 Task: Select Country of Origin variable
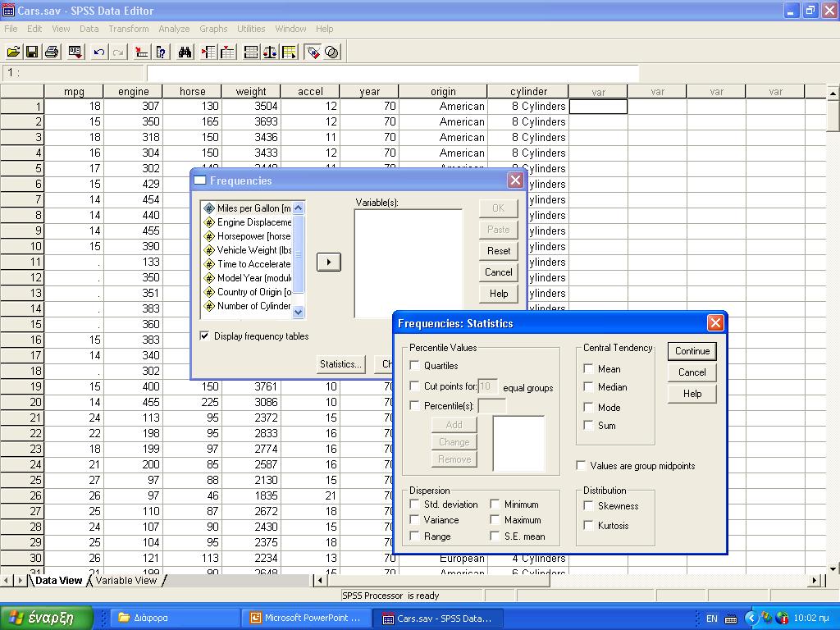248,292
